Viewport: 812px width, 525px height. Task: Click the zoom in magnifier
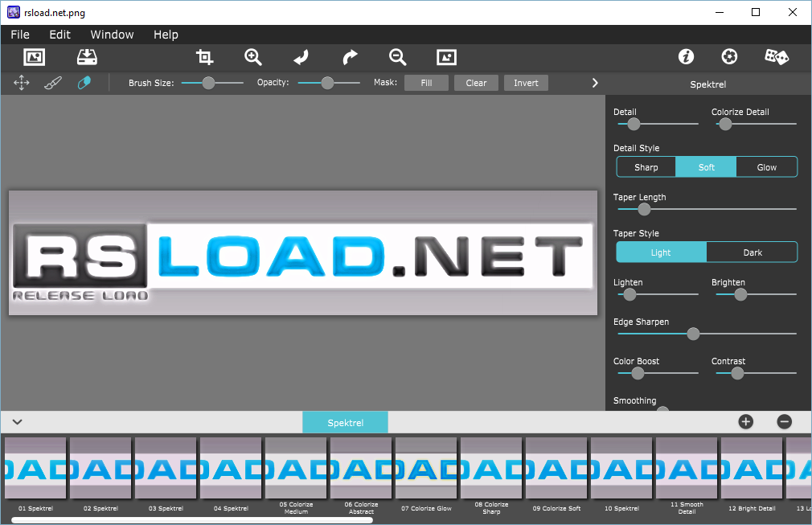(x=253, y=57)
